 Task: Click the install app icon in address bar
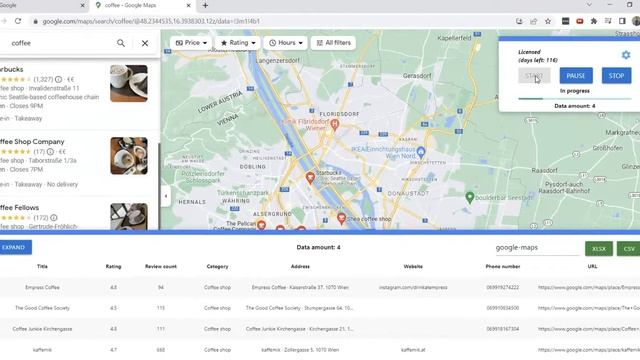click(519, 21)
